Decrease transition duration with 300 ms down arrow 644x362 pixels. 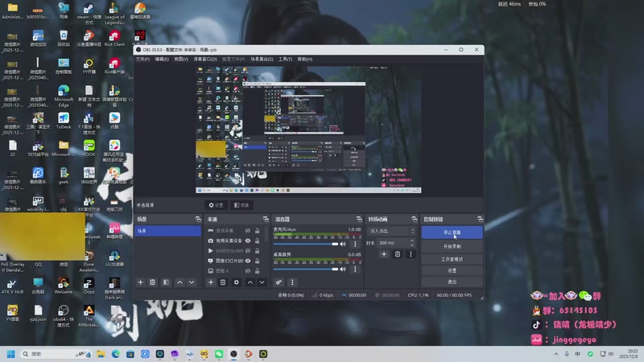[412, 245]
